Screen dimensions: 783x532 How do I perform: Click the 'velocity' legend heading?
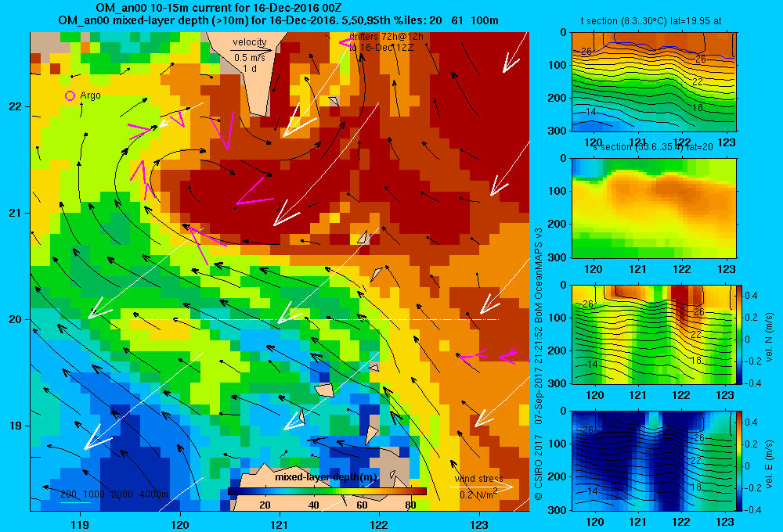[250, 42]
